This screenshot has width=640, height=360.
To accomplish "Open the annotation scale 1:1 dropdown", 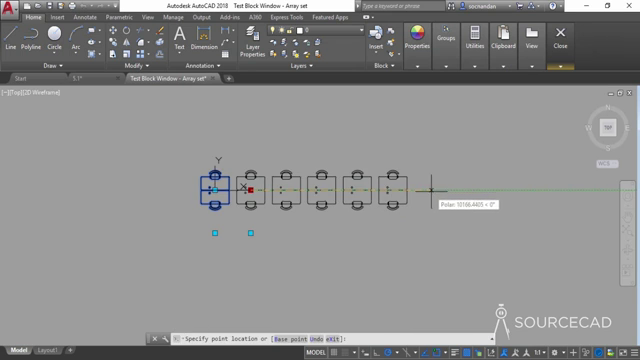I will (x=540, y=352).
